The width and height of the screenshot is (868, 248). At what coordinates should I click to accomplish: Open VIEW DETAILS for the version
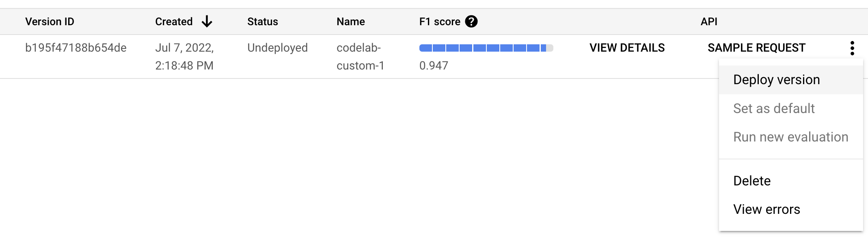627,48
